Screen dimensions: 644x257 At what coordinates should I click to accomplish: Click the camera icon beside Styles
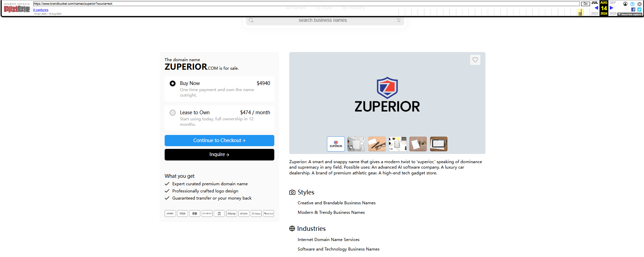292,192
